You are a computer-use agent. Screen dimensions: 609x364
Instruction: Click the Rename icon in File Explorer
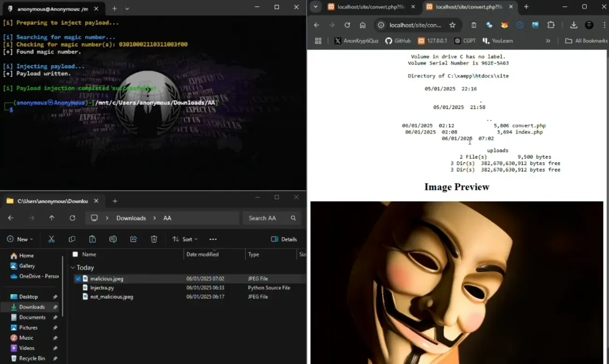tap(113, 239)
